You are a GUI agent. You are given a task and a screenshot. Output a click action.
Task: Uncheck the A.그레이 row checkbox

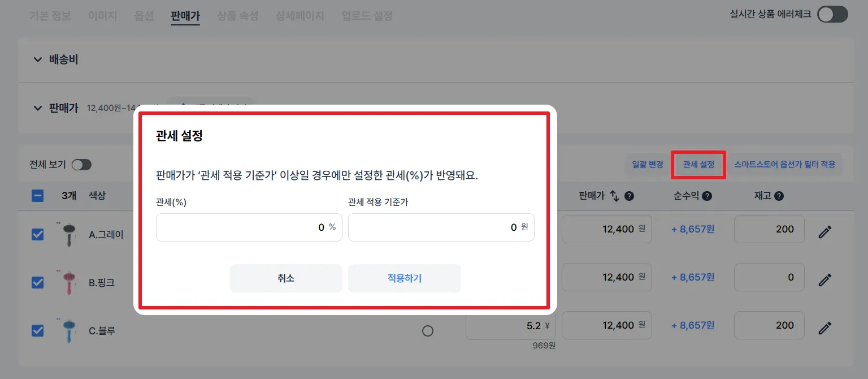click(x=38, y=234)
